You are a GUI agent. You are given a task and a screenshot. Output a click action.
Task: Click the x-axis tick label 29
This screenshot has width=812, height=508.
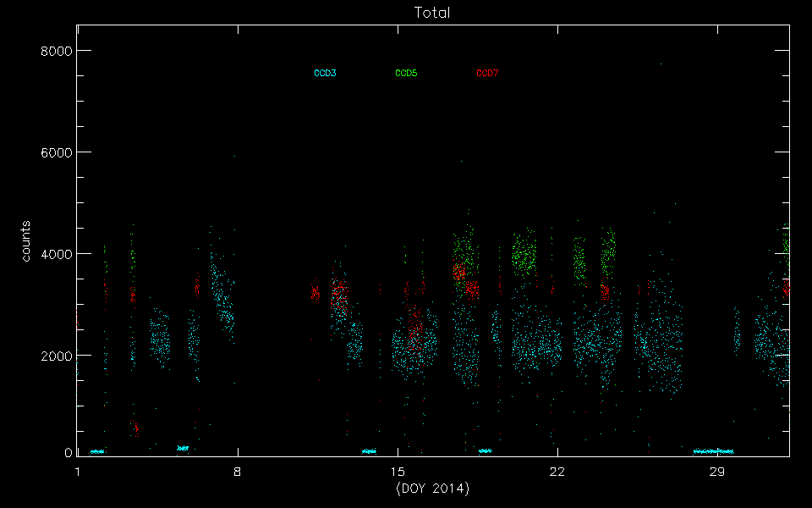(x=716, y=472)
